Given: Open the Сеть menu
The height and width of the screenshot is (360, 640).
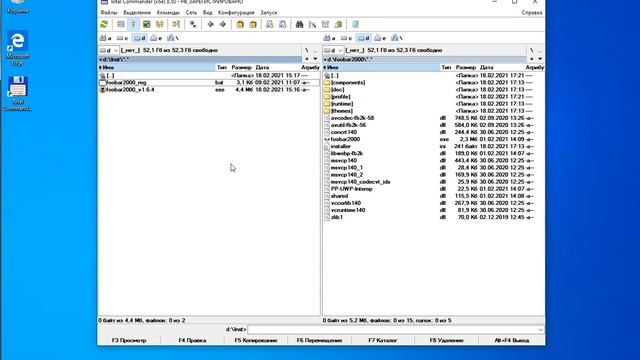Looking at the screenshot, I should 191,13.
